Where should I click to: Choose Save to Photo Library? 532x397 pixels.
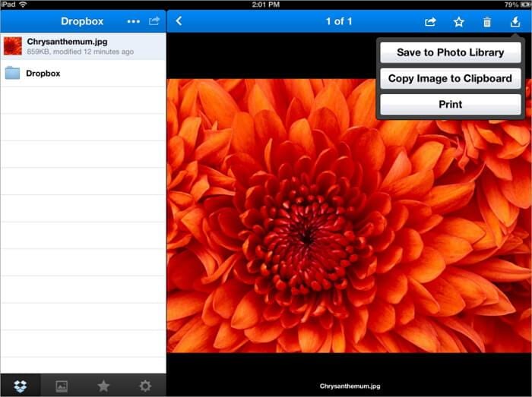click(x=450, y=52)
